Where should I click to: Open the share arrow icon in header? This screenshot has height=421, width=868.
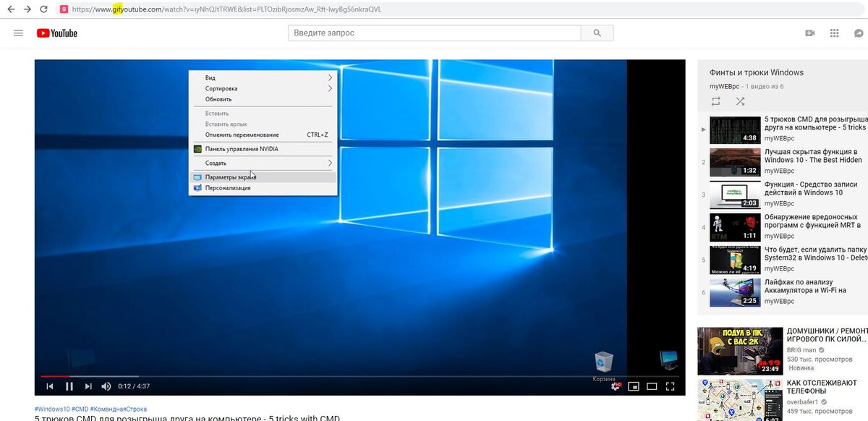coord(859,33)
